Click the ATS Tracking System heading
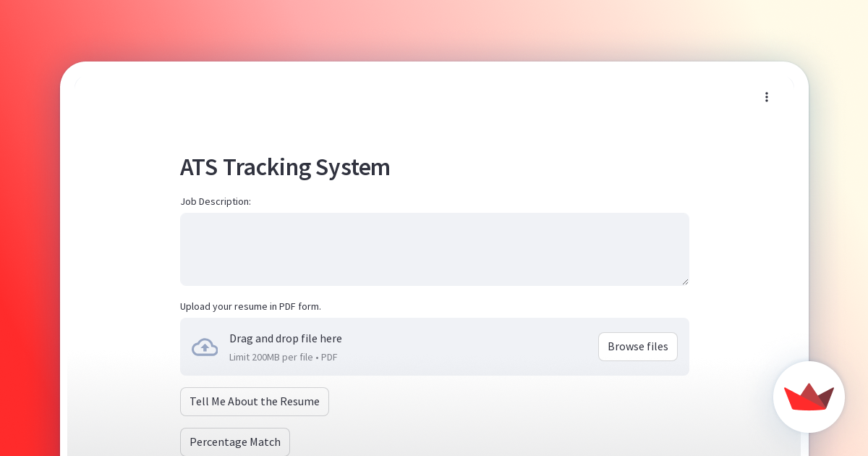Image resolution: width=868 pixels, height=456 pixels. pyautogui.click(x=285, y=167)
